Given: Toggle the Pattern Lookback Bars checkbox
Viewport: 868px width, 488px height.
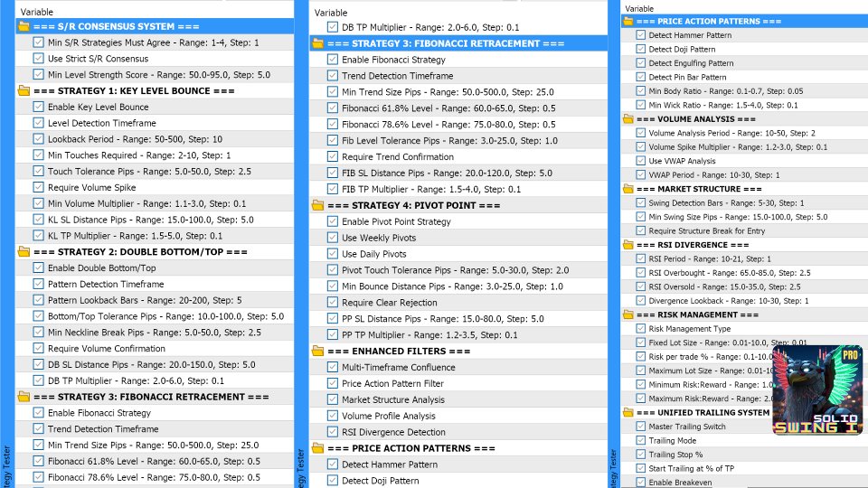Looking at the screenshot, I should 38,300.
